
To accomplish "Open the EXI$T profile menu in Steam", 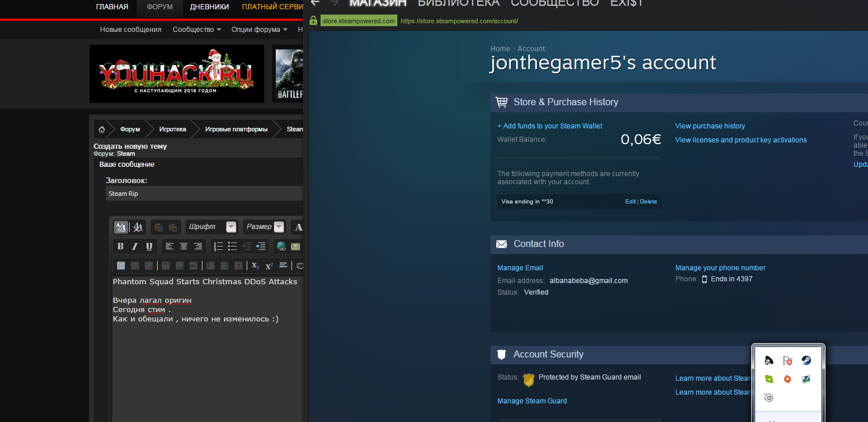I will tap(627, 3).
